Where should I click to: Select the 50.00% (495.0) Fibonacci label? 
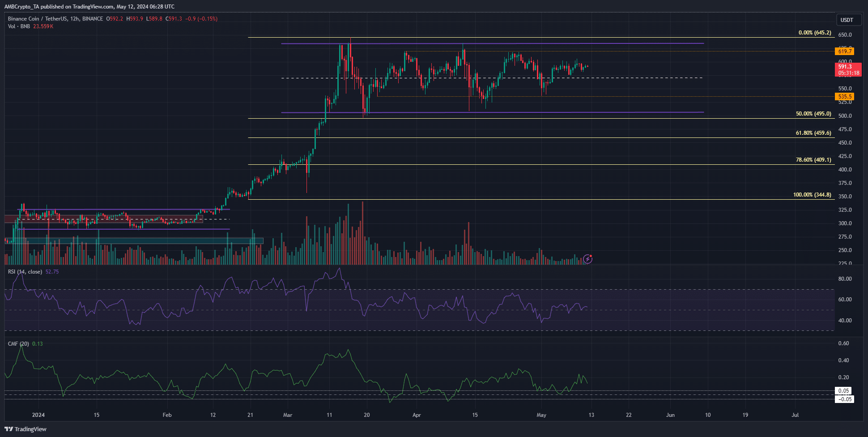pos(813,114)
